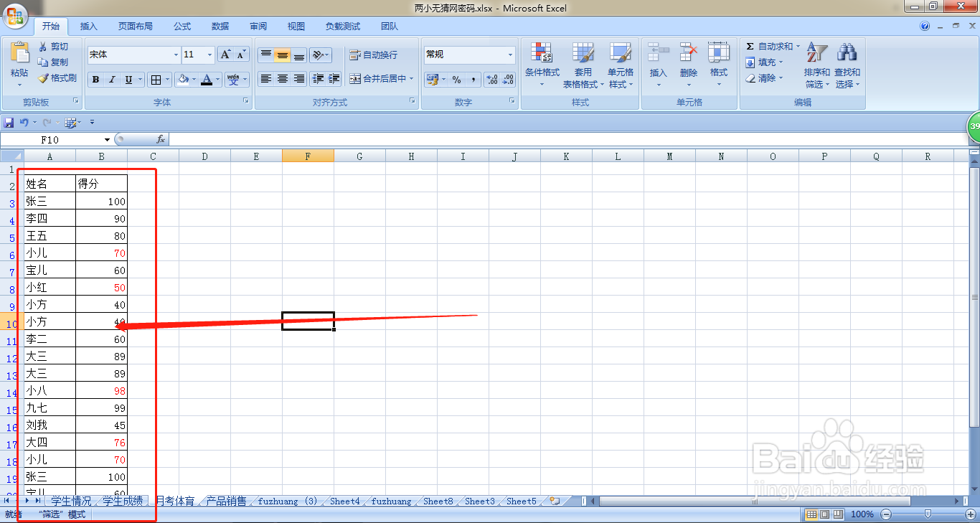
Task: Click the Delete cells (删除) icon
Action: [x=689, y=52]
